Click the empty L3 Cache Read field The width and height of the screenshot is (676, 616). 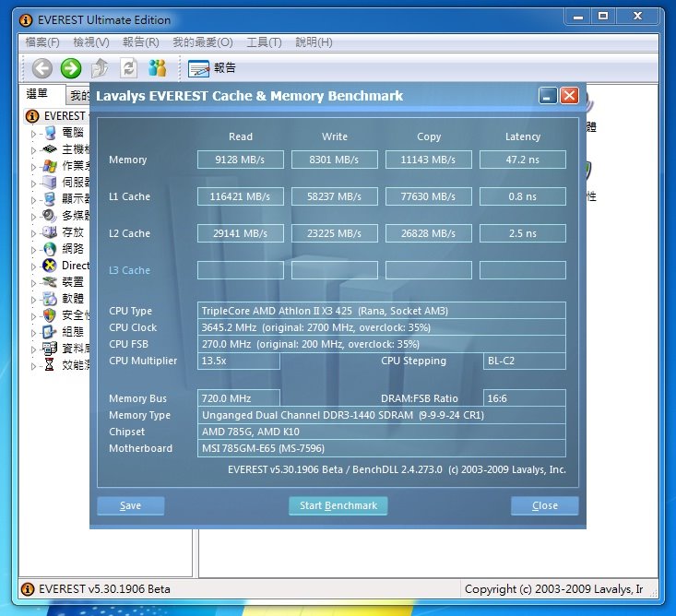[241, 270]
